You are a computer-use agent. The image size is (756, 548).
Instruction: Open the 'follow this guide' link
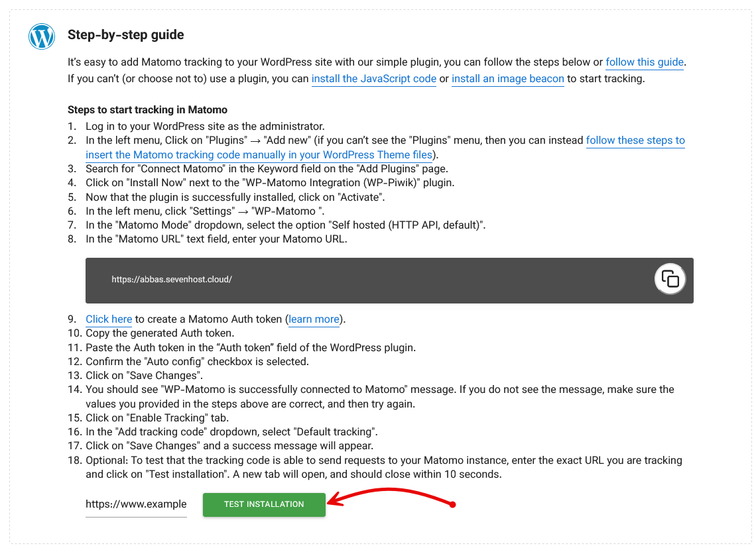tap(645, 62)
